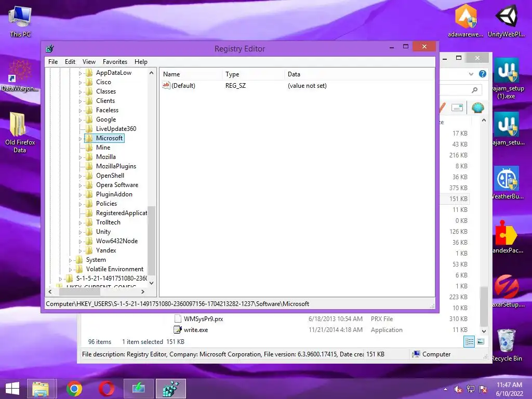Expand the Opera Software key
The width and height of the screenshot is (532, 399).
(x=80, y=185)
